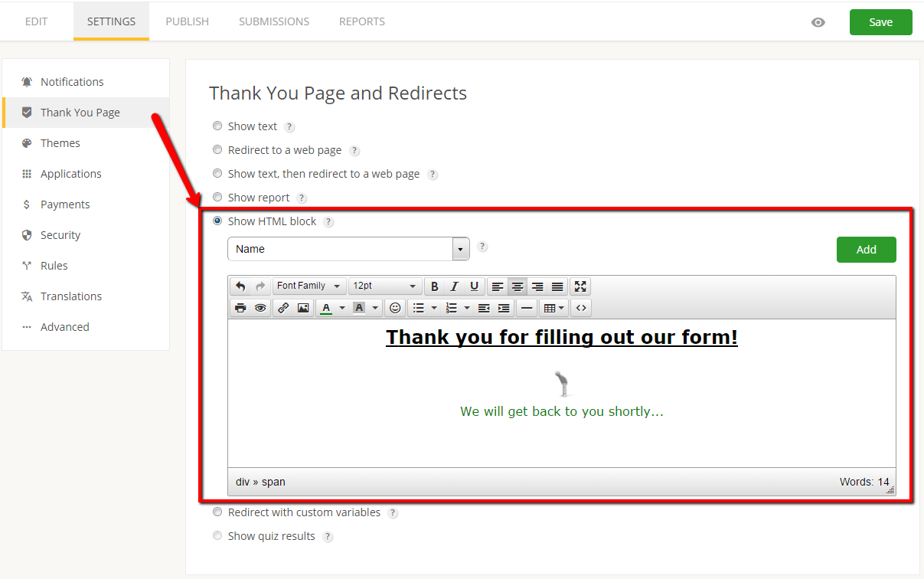Image resolution: width=924 pixels, height=579 pixels.
Task: Click the green Add button
Action: click(866, 250)
